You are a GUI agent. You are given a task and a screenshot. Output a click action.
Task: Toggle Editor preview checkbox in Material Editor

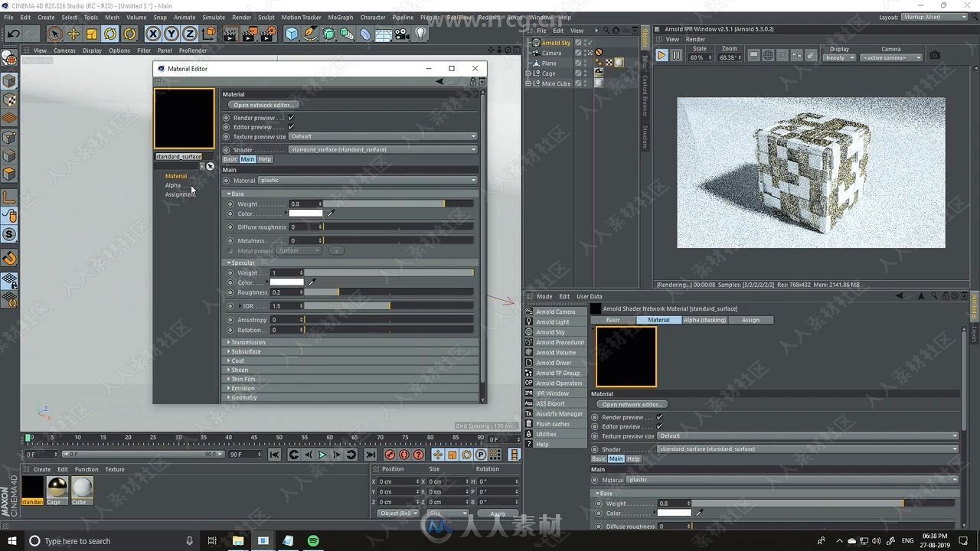[291, 127]
